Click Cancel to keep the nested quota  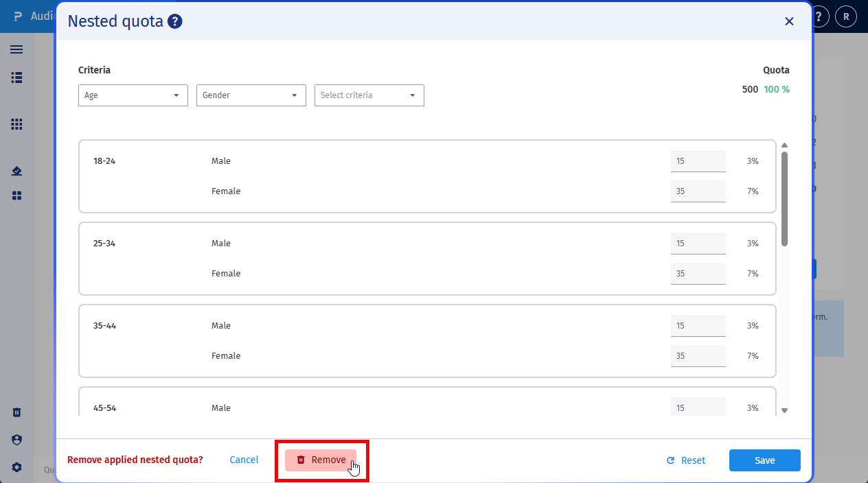coord(244,460)
